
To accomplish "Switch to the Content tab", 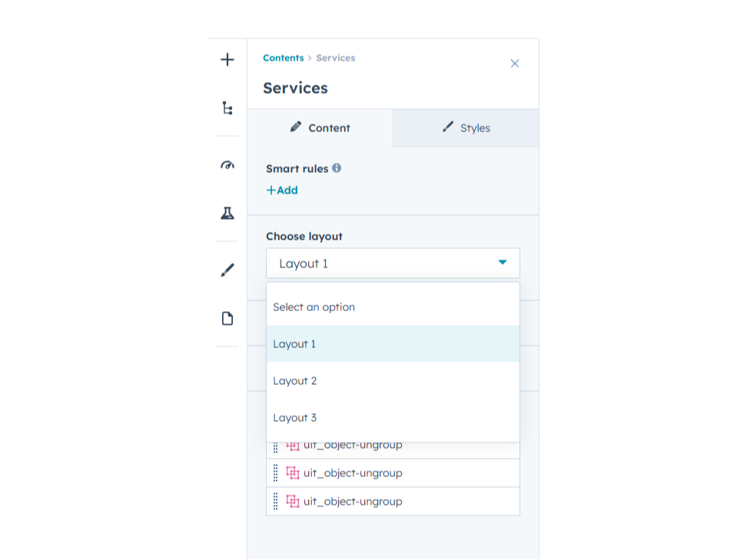I will click(x=320, y=128).
